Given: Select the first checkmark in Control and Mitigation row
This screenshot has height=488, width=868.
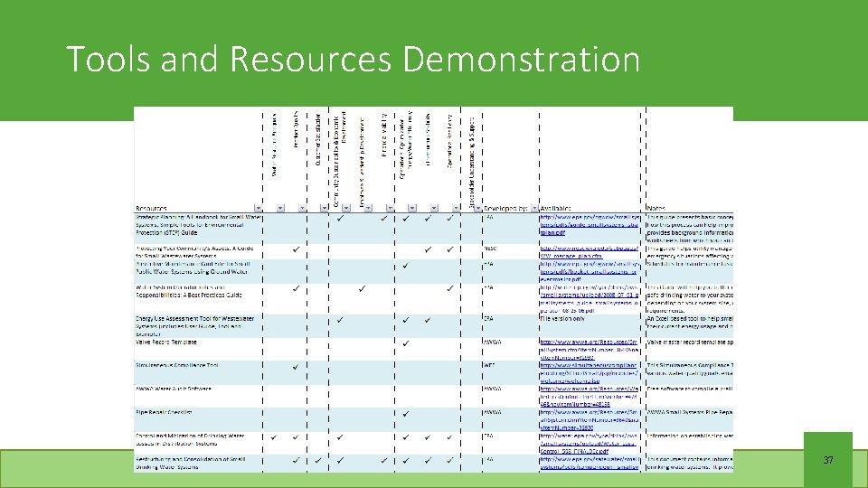Looking at the screenshot, I should coord(273,437).
